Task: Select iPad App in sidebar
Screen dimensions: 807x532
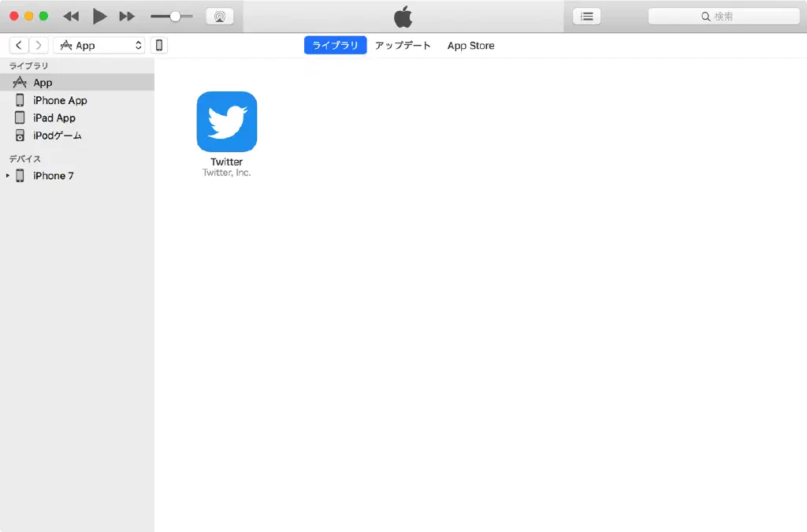Action: (54, 118)
